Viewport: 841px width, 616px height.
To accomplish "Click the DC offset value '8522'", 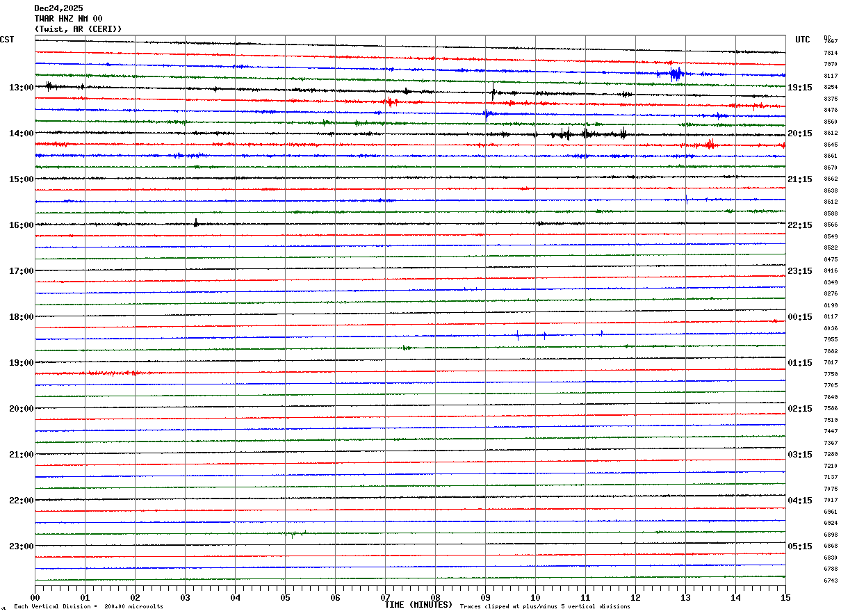I will 831,248.
